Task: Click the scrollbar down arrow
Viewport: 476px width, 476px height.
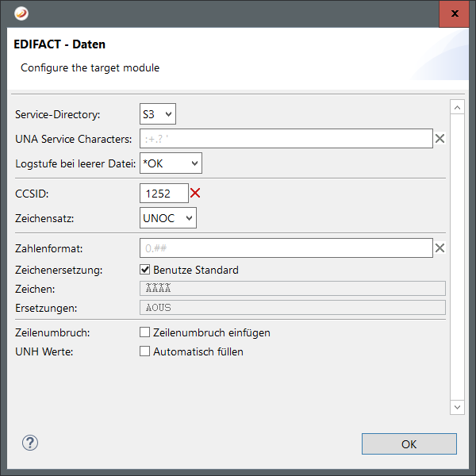Action: click(x=456, y=406)
